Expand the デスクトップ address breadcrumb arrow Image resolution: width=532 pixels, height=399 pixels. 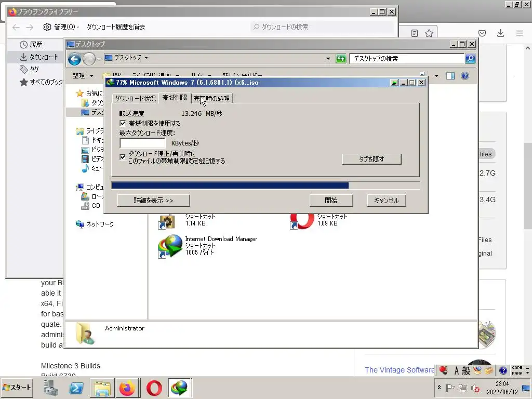[146, 58]
